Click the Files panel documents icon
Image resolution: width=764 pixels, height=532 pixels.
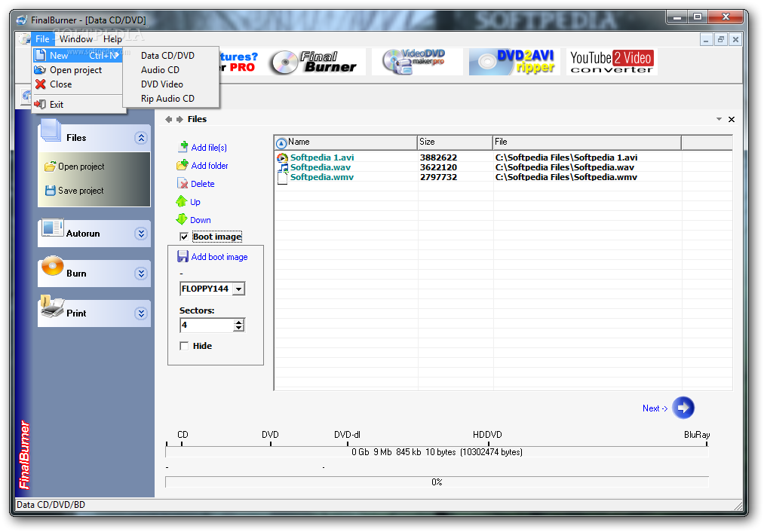(x=51, y=130)
